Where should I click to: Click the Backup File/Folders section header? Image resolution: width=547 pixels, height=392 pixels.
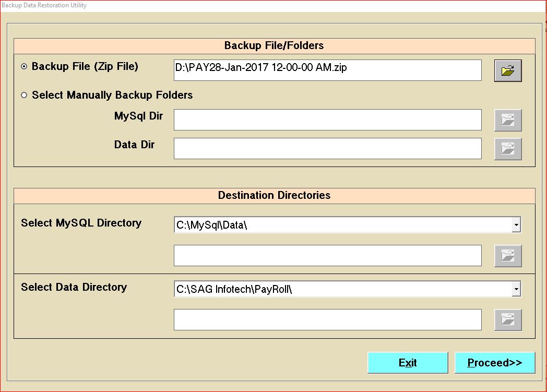coord(274,45)
